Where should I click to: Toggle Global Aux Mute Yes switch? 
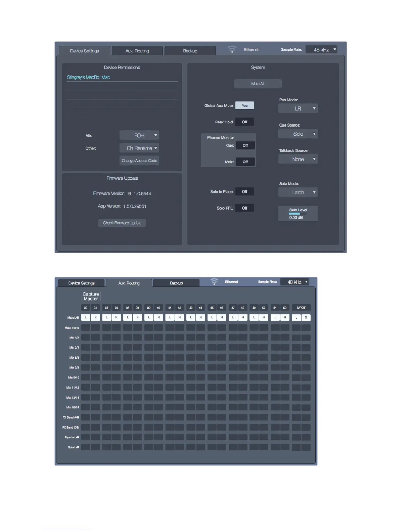click(244, 105)
